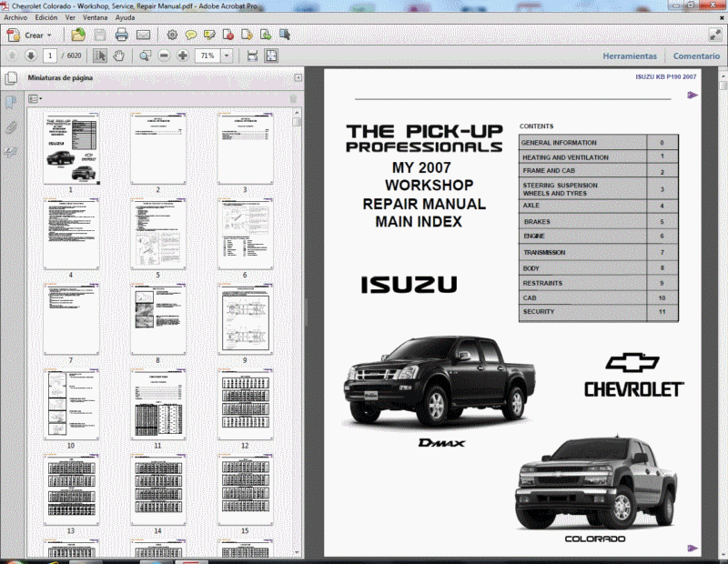This screenshot has width=728, height=564.
Task: Click BRAKES contents entry
Action: (537, 222)
